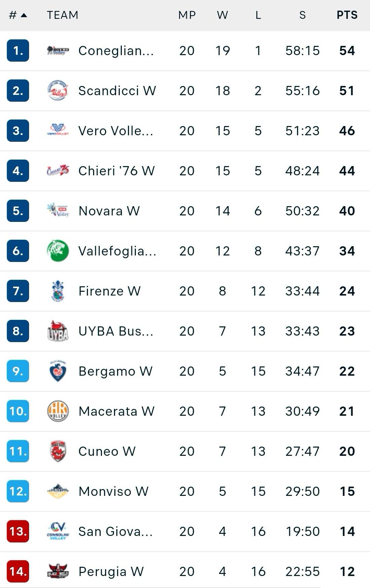Viewport: 370px width, 588px height.
Task: Select the Vero Volley logo icon
Action: 58,130
